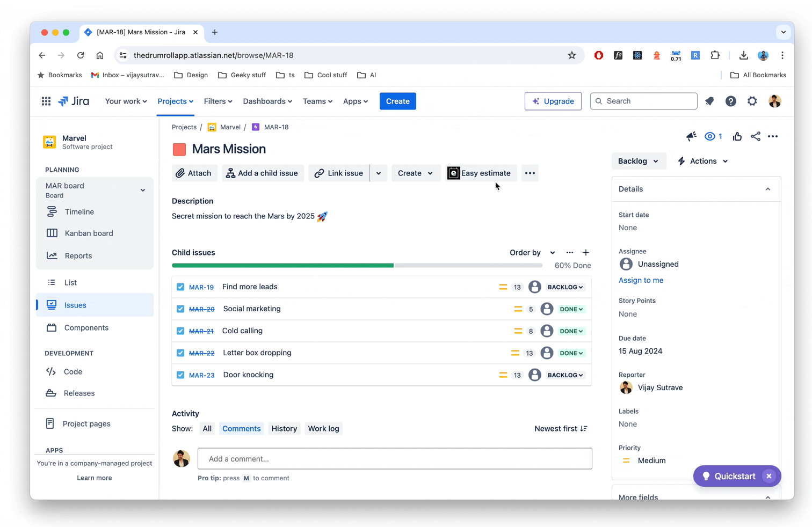Reload the browser page

pos(81,55)
